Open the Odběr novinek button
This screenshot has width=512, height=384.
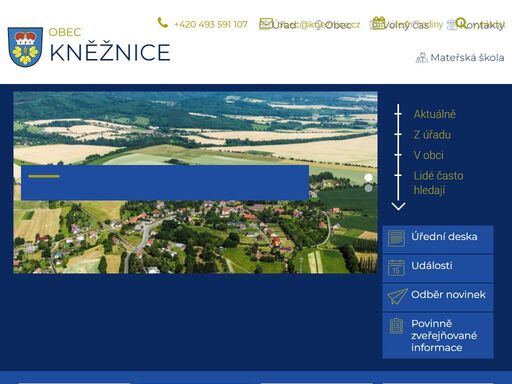(438, 297)
